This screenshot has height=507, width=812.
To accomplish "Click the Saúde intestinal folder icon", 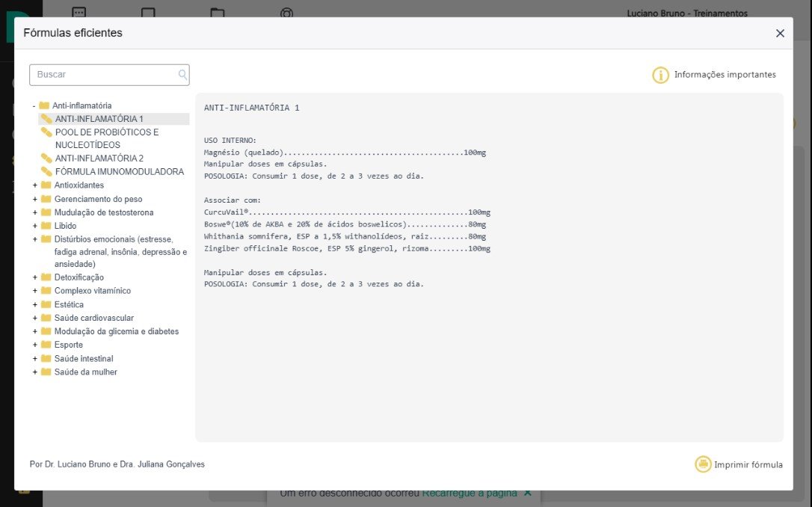I will pyautogui.click(x=46, y=358).
